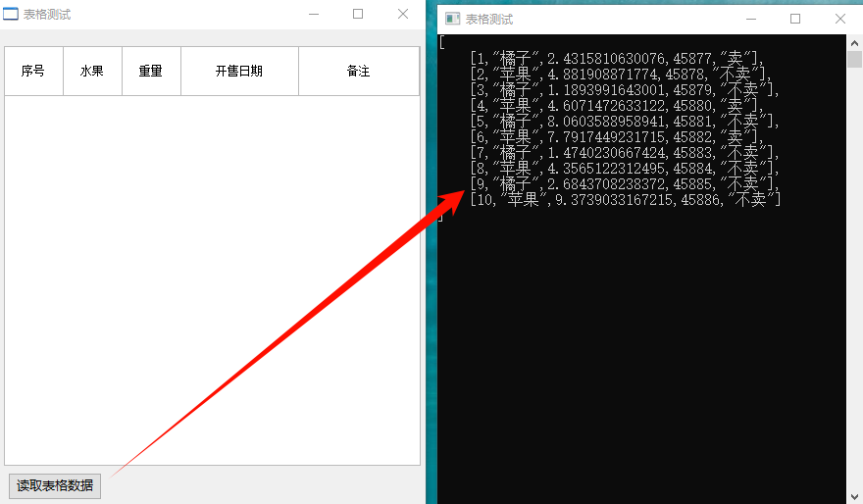
Task: Click the console output row starting [9,
Action: pos(624,184)
